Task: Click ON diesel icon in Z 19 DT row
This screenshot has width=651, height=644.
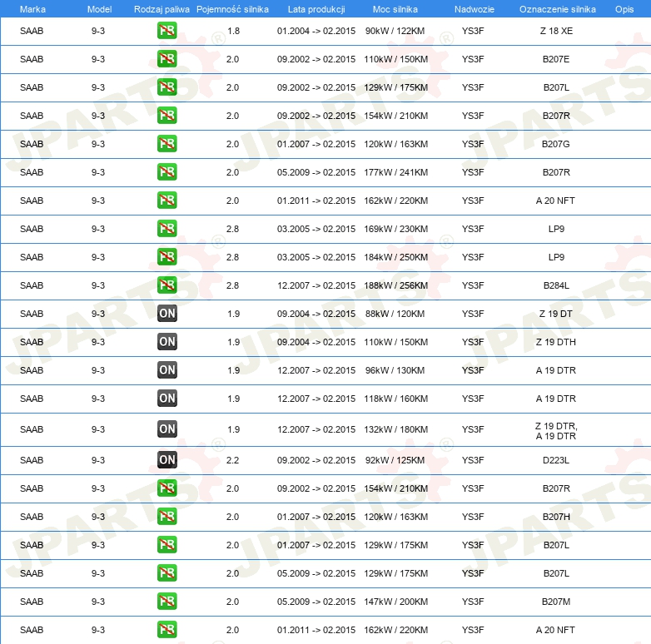Action: [166, 314]
